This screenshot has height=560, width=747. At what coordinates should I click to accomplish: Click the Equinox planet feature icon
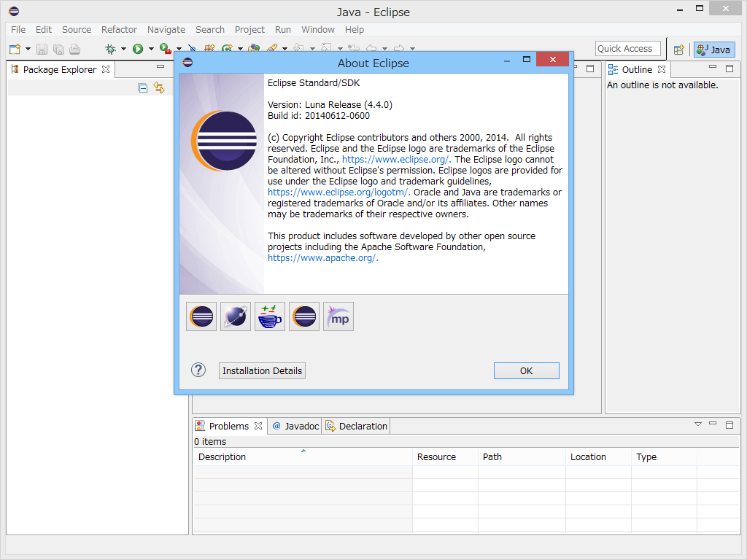tap(235, 316)
